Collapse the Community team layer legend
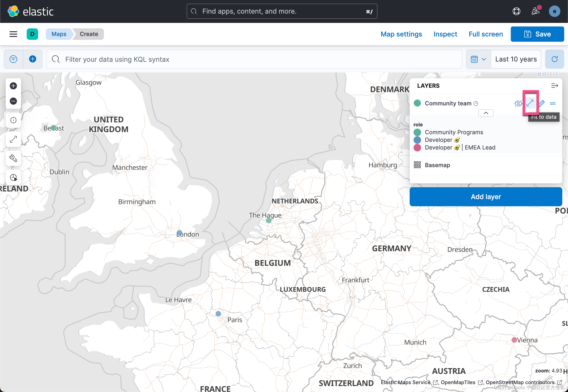Image resolution: width=568 pixels, height=392 pixels. [485, 113]
